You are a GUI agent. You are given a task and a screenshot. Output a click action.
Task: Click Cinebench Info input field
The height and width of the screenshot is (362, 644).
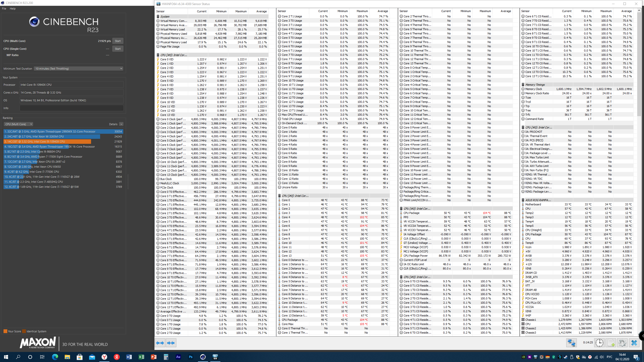point(71,108)
